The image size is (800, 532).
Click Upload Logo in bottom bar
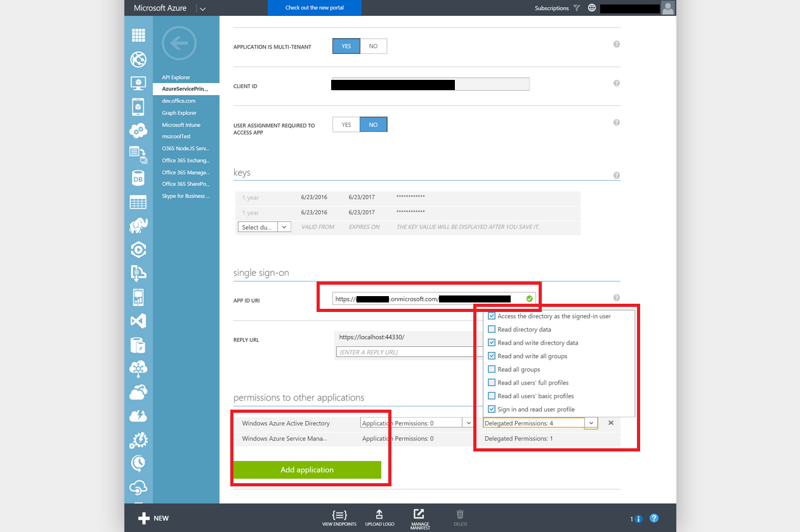pyautogui.click(x=379, y=517)
